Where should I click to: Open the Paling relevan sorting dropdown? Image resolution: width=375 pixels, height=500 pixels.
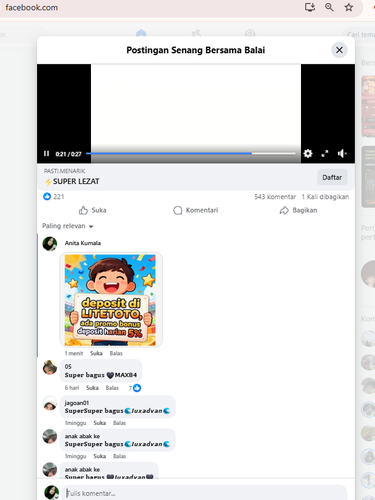[68, 226]
